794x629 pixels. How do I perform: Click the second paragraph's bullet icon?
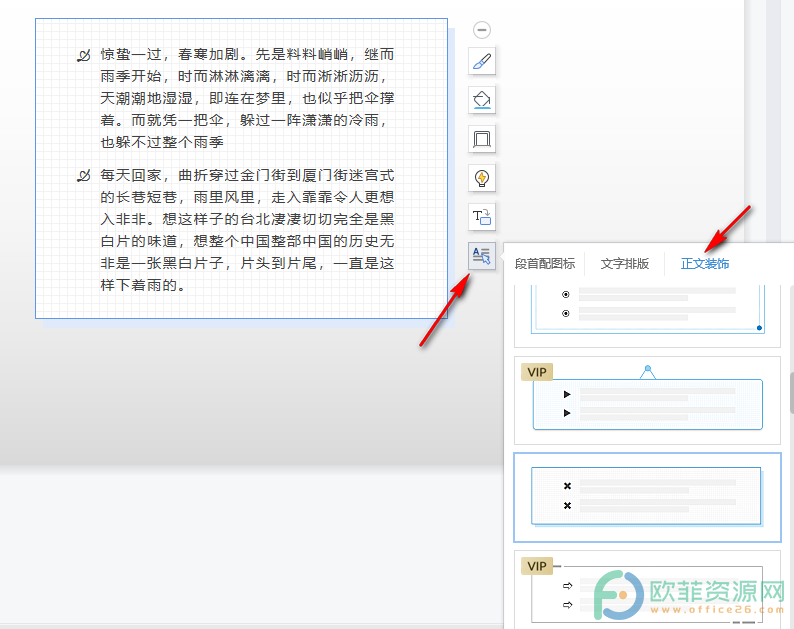pos(84,176)
